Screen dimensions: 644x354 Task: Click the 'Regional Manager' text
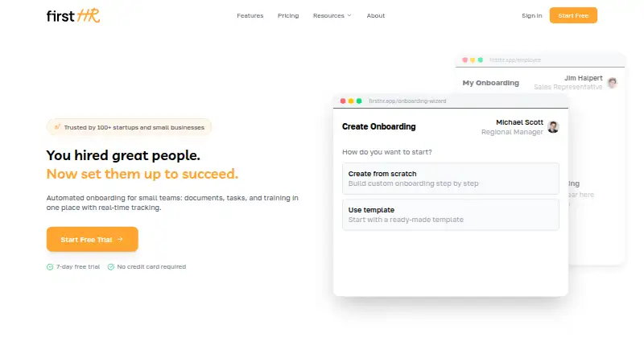point(512,132)
